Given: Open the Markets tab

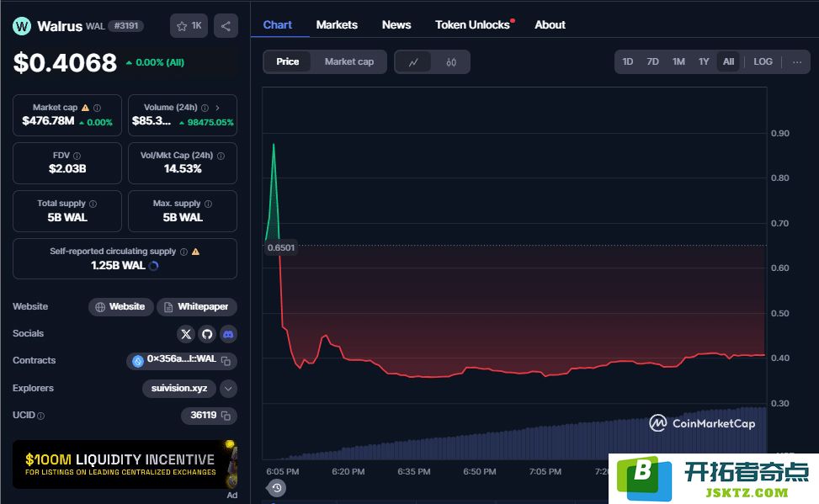Looking at the screenshot, I should 337,25.
